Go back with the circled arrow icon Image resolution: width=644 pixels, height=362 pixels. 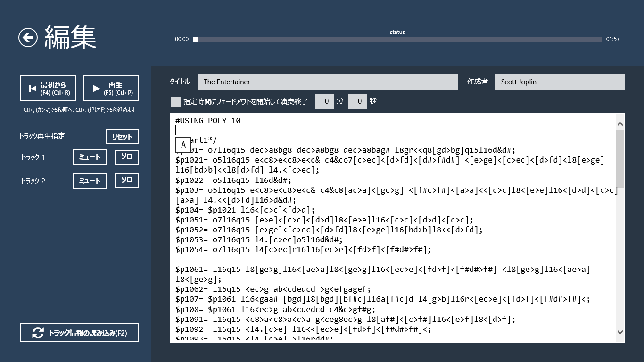coord(28,38)
